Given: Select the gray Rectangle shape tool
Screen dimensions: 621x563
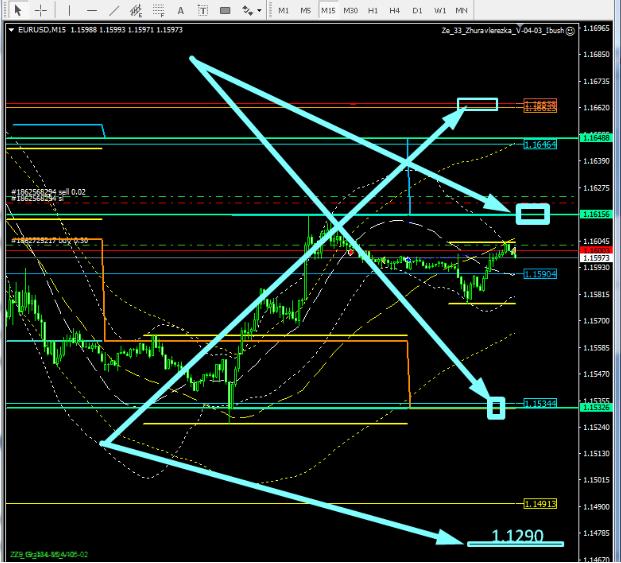Looking at the screenshot, I should [x=225, y=10].
